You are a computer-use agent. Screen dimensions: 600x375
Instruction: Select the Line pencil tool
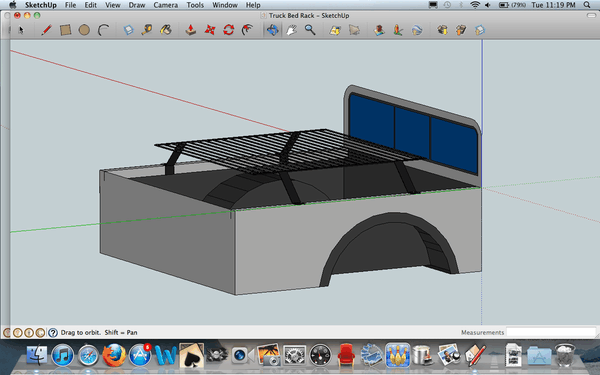coord(46,30)
